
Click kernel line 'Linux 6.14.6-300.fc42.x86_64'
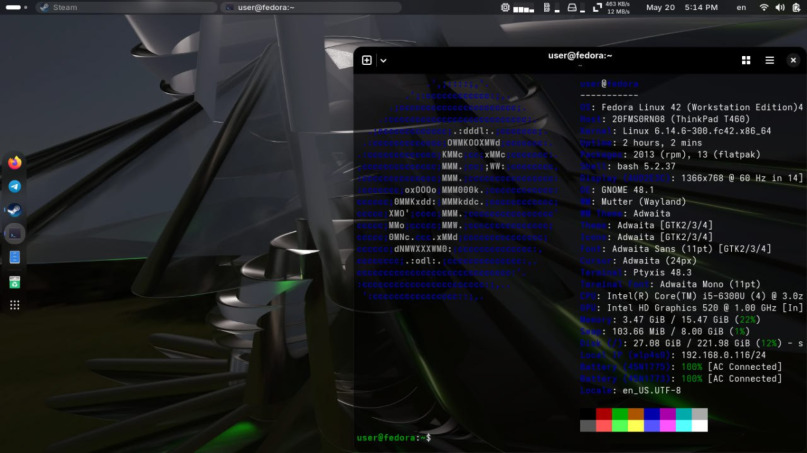click(697, 131)
